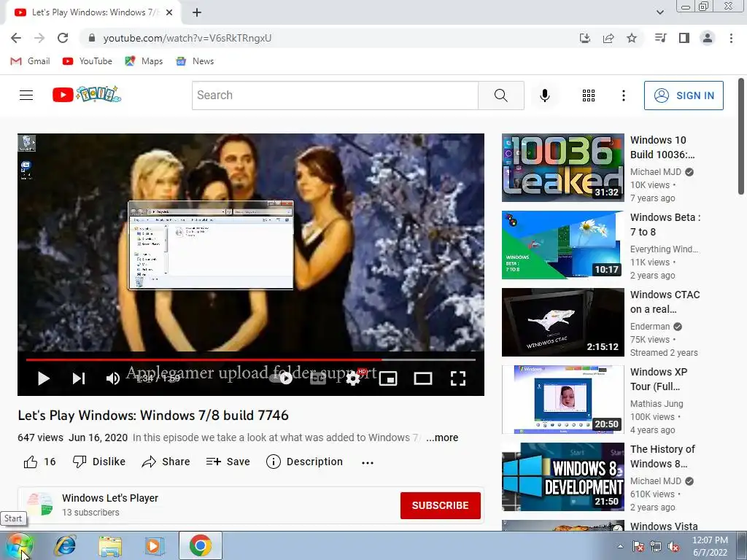
Task: Open tab search dropdown arrow
Action: (659, 12)
